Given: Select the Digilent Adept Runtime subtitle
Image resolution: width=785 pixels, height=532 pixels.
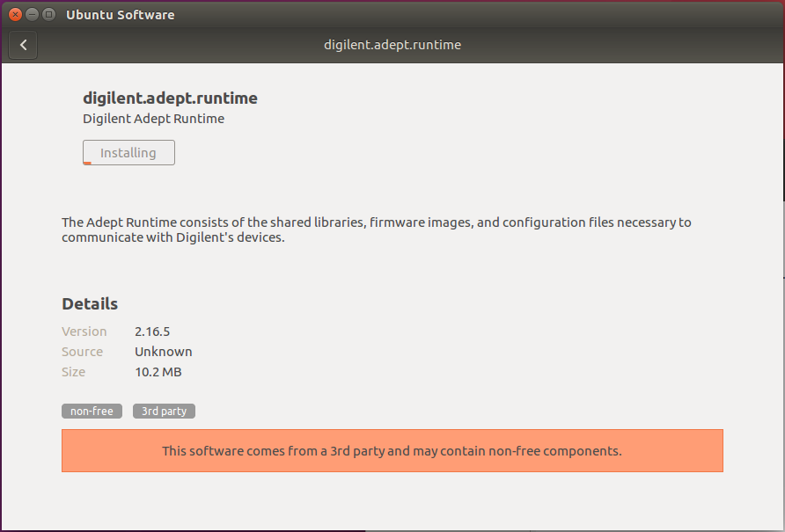Looking at the screenshot, I should pos(153,119).
